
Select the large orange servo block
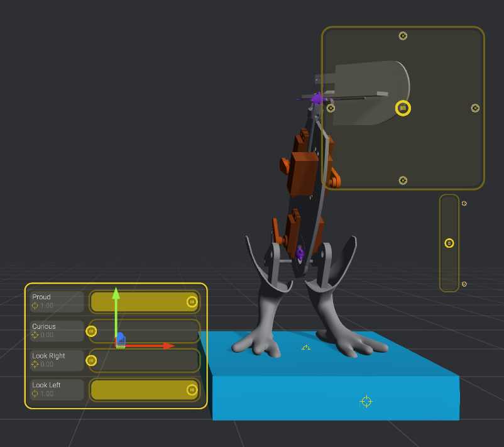[302, 174]
